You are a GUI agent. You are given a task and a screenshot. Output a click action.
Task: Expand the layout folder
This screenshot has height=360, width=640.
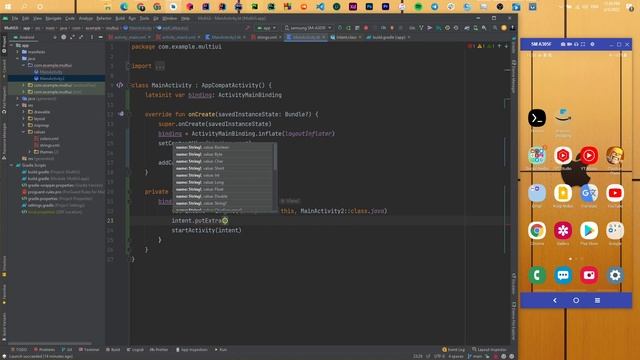(x=24, y=119)
